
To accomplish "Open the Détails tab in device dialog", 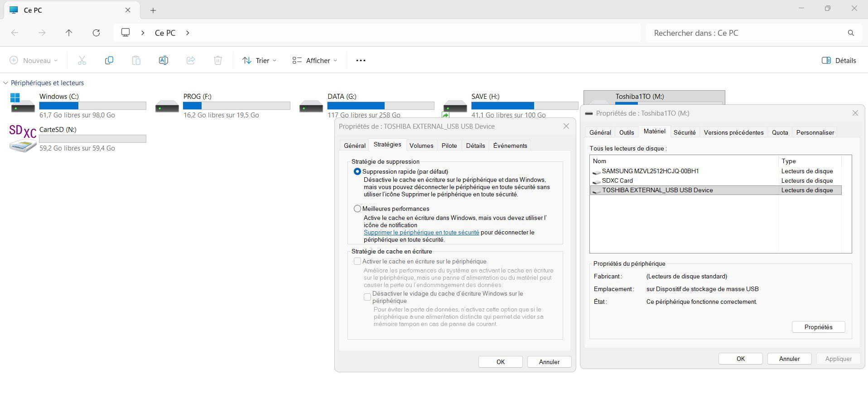I will (x=475, y=146).
